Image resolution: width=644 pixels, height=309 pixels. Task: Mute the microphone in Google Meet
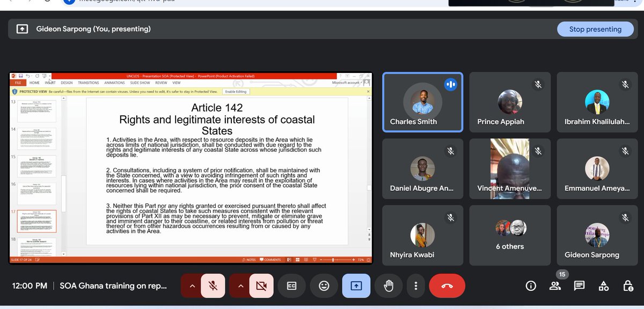coord(213,285)
